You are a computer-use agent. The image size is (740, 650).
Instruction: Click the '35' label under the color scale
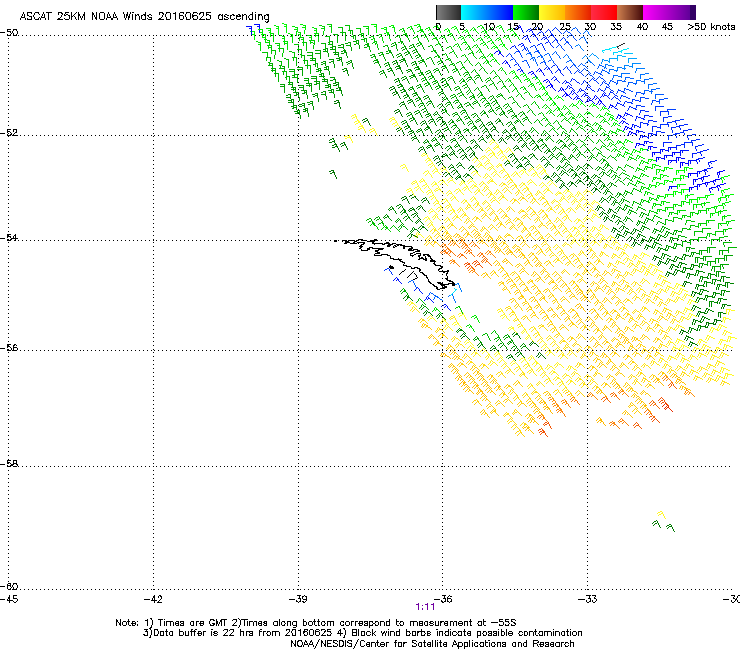(x=616, y=27)
